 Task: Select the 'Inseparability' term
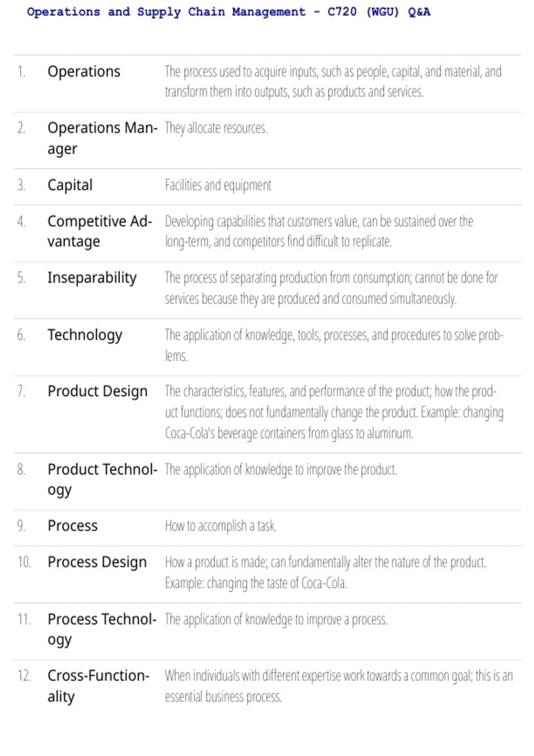92,277
